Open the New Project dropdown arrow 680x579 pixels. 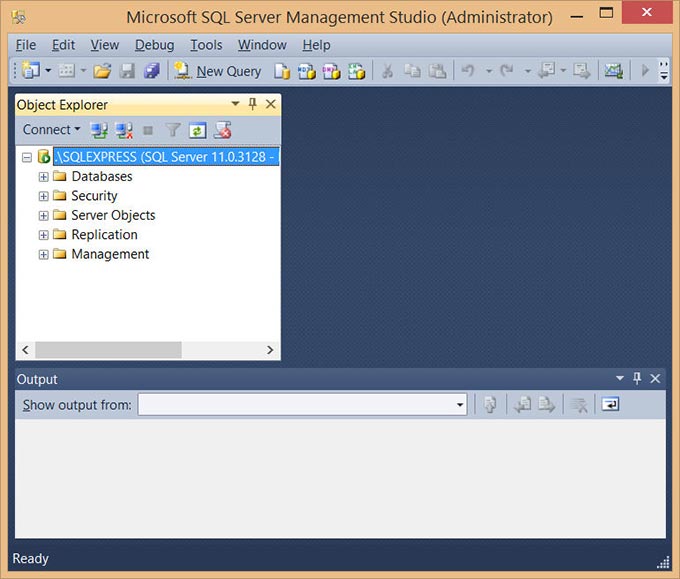(48, 70)
